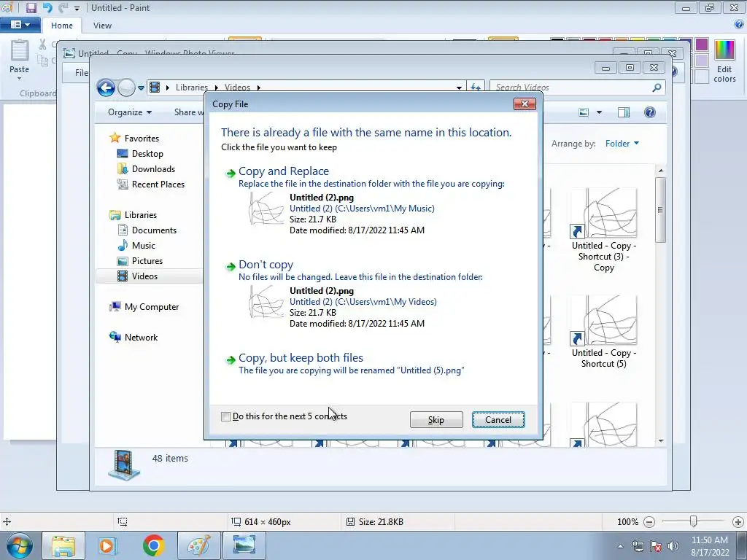
Task: Click the Cancel button in Copy File
Action: [498, 419]
